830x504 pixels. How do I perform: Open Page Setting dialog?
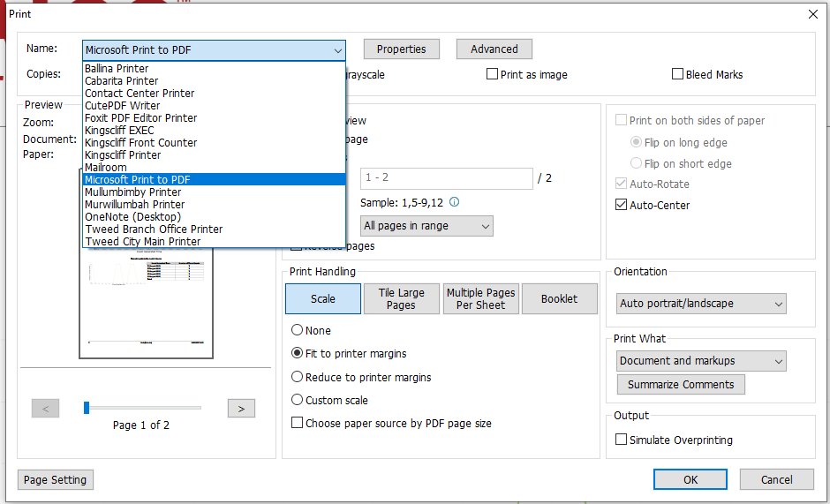click(55, 479)
